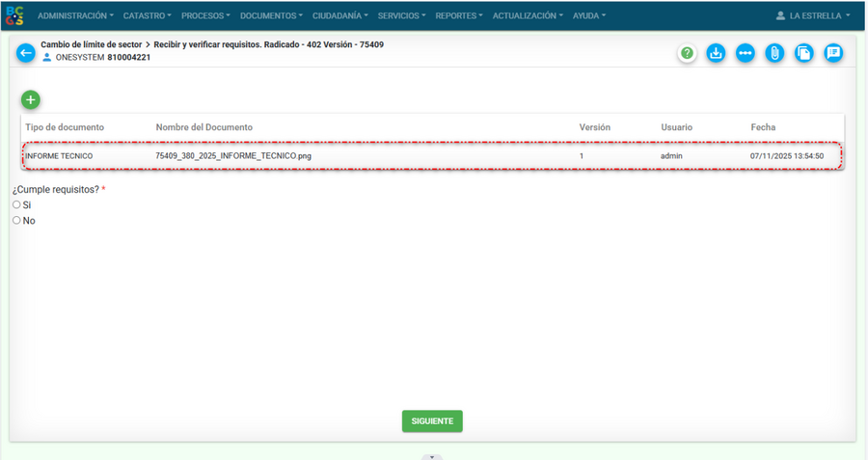
Task: Open the comments chat icon
Action: tap(833, 53)
